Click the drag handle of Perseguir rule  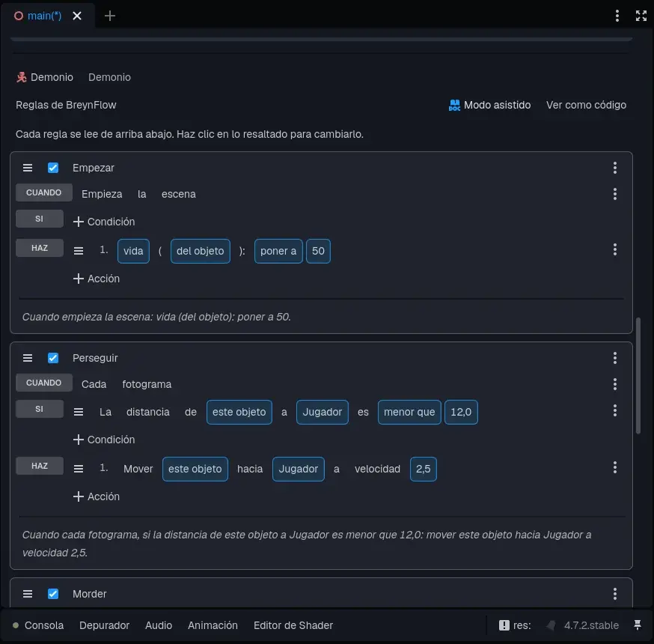[x=28, y=358]
